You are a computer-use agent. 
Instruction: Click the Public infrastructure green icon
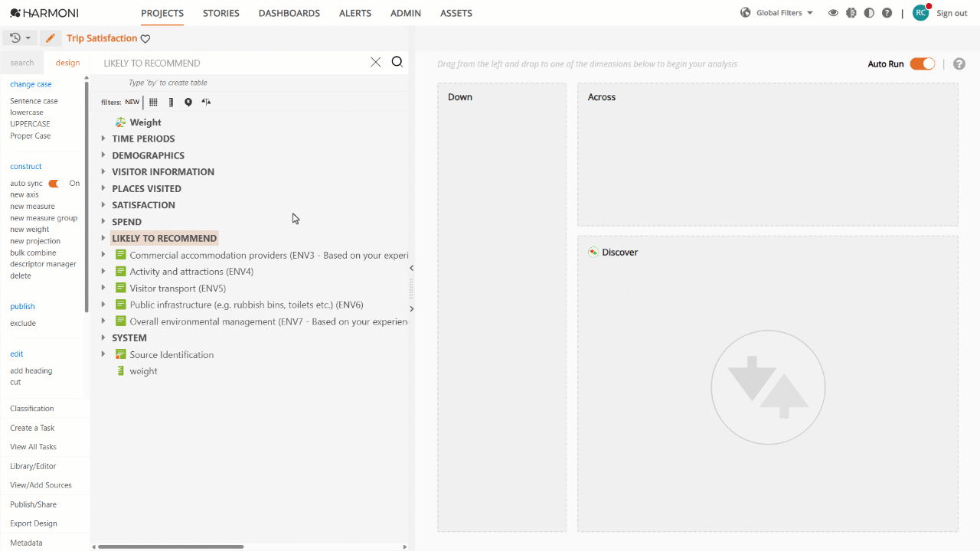(120, 305)
